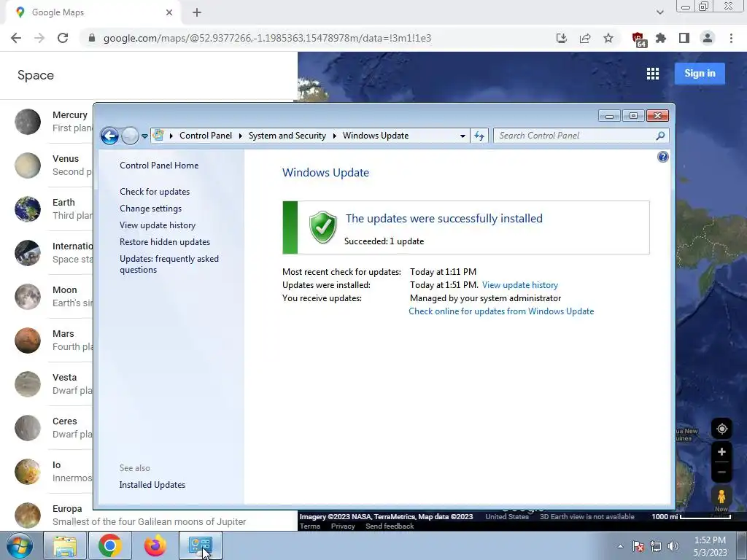Open Change settings link
This screenshot has height=560, width=747.
pos(150,209)
